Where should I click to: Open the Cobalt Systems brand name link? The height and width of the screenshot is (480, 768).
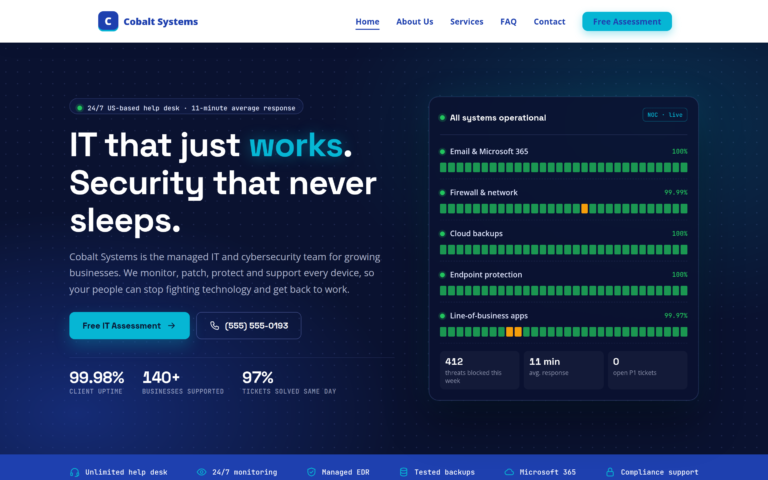coord(161,22)
